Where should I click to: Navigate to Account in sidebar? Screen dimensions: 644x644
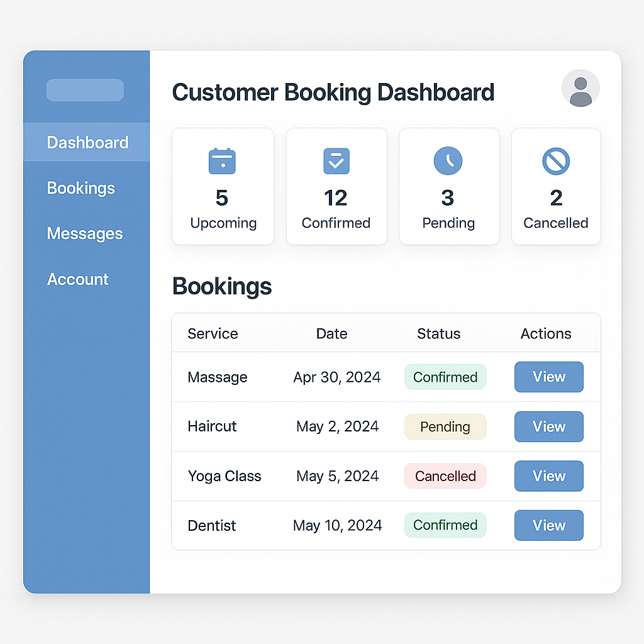tap(78, 279)
